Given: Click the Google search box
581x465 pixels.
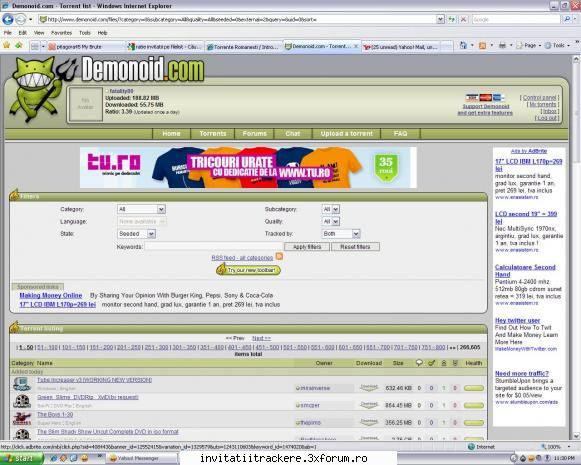Looking at the screenshot, I should (516, 19).
